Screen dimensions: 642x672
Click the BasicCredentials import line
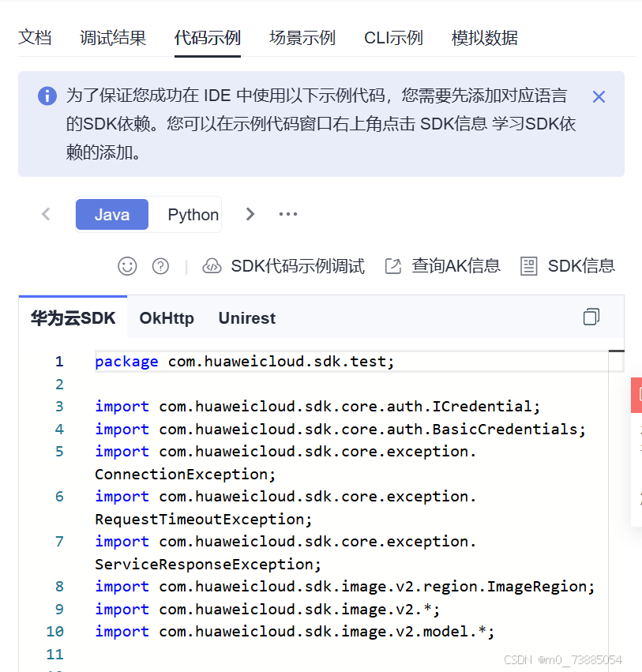[x=340, y=429]
